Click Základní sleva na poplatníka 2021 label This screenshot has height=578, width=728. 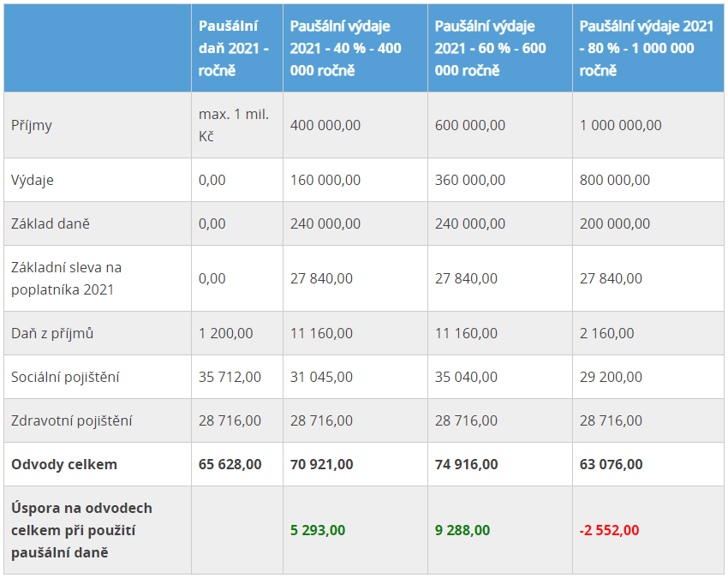tap(66, 278)
